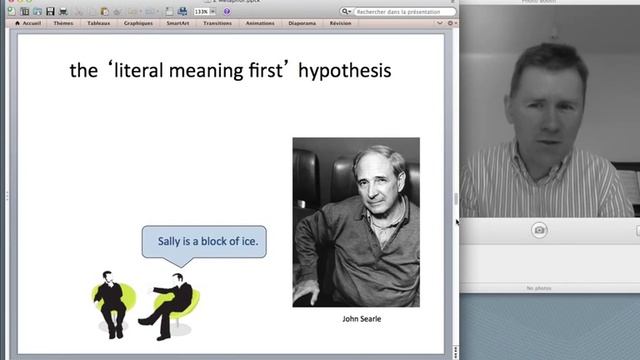Click the 'John Searle' caption text
The width and height of the screenshot is (640, 360).
click(362, 319)
